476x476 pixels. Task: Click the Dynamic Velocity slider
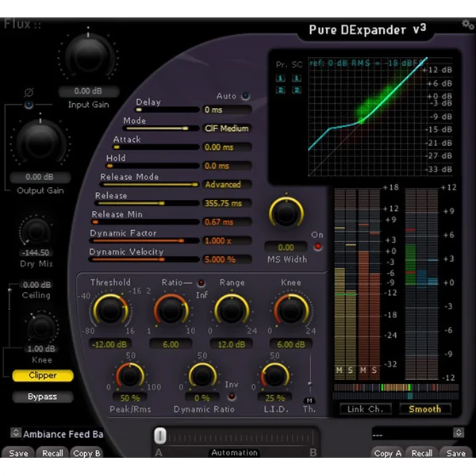pyautogui.click(x=144, y=259)
